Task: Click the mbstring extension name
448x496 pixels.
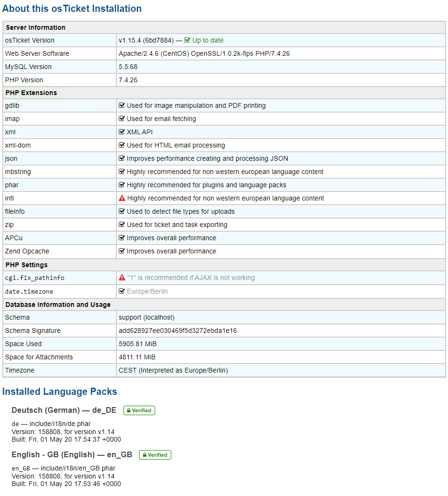Action: pyautogui.click(x=18, y=172)
